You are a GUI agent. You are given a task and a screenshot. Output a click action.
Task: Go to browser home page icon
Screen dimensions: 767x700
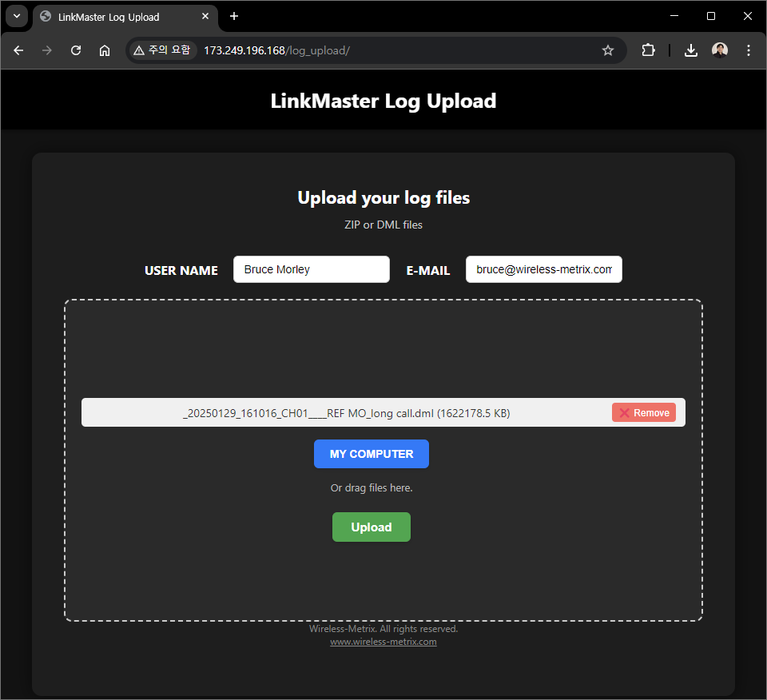pyautogui.click(x=105, y=50)
